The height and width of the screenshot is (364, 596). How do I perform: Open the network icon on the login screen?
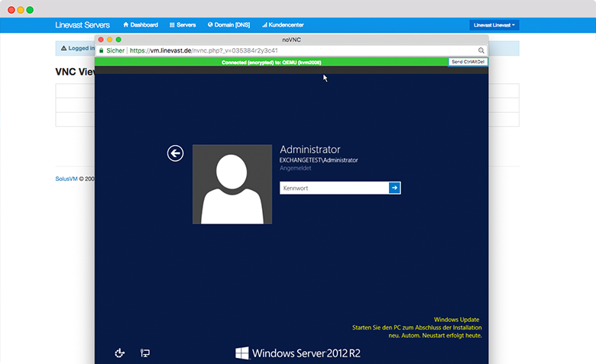(145, 353)
